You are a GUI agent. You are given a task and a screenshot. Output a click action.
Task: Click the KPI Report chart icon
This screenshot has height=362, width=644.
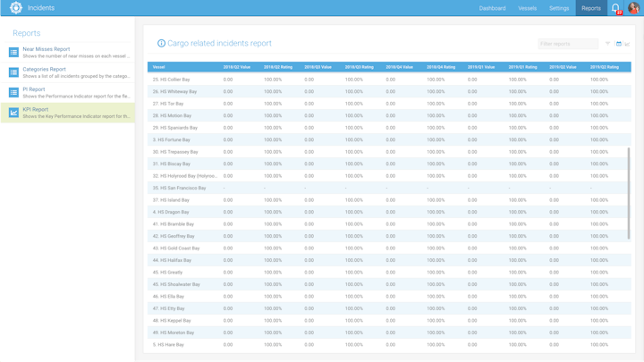point(13,113)
